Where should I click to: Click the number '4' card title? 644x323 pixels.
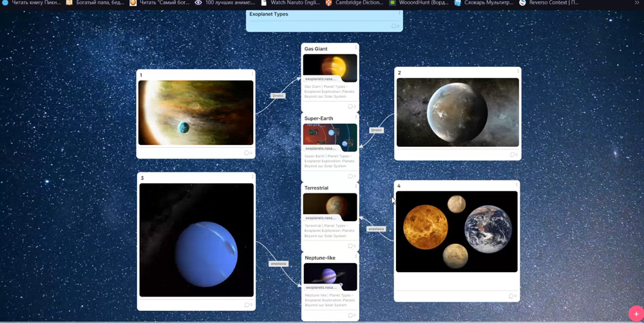click(399, 186)
